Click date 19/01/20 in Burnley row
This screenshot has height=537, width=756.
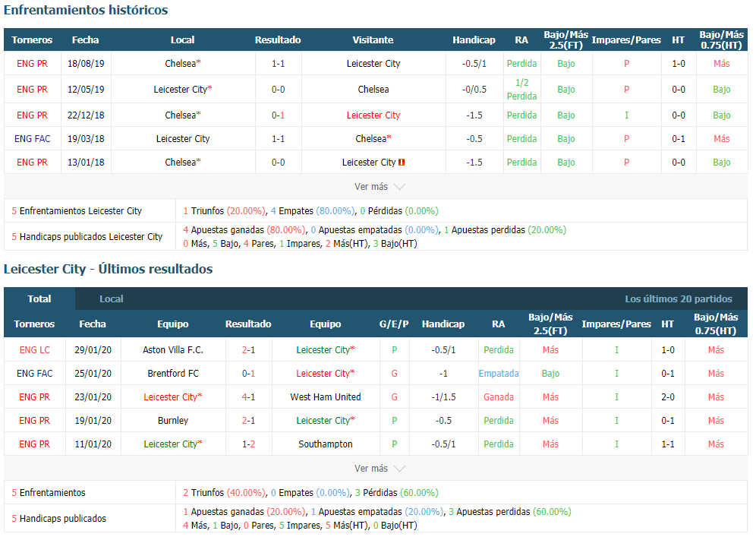click(93, 421)
